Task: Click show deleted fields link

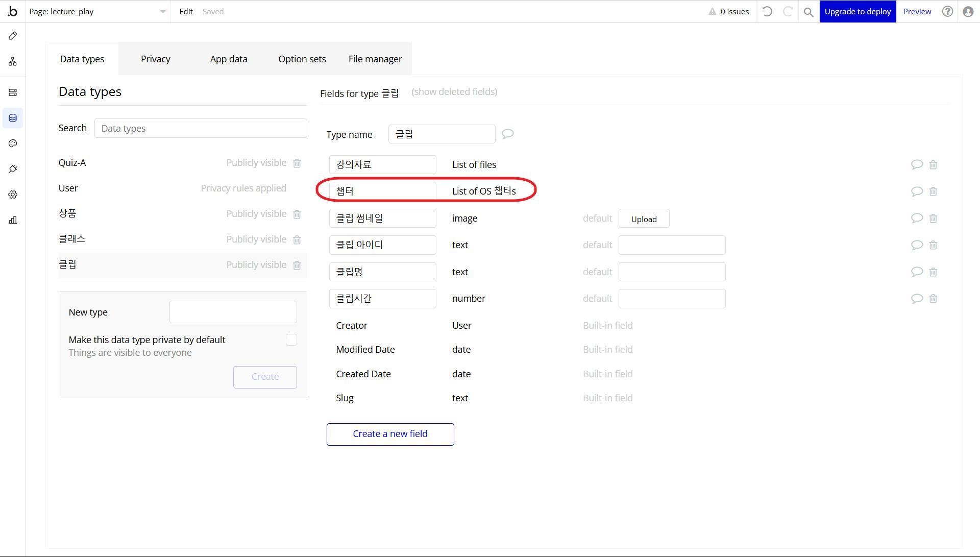Action: click(x=454, y=92)
